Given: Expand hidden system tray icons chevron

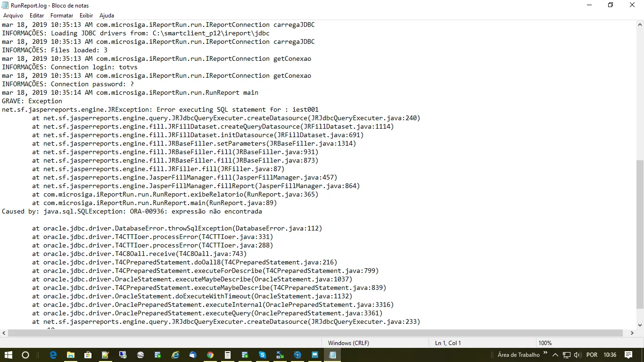Looking at the screenshot, I should [x=555, y=355].
